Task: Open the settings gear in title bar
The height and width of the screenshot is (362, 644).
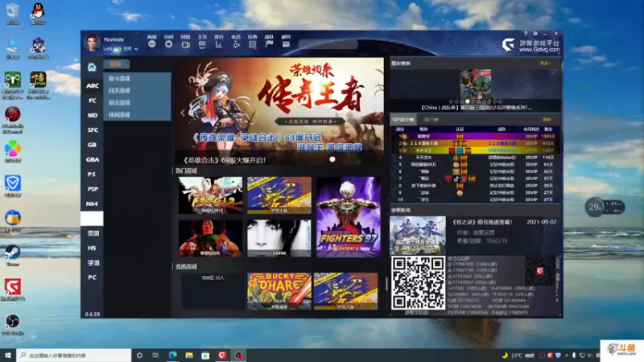Action: click(535, 34)
